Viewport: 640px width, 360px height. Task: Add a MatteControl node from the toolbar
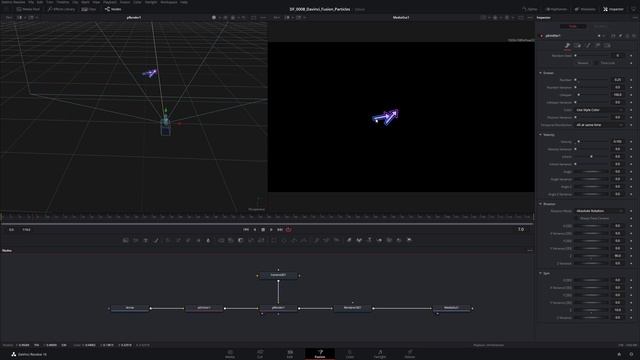[241, 240]
